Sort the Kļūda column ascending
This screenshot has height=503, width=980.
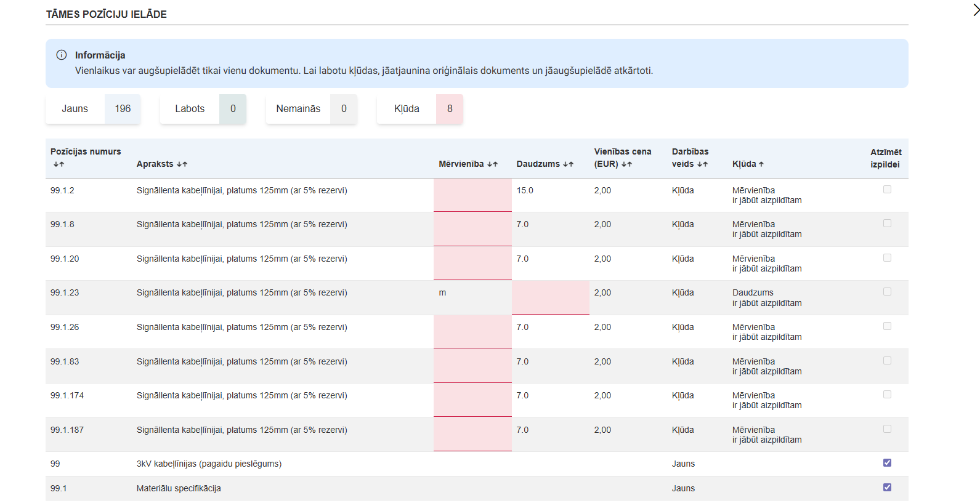[x=761, y=164]
